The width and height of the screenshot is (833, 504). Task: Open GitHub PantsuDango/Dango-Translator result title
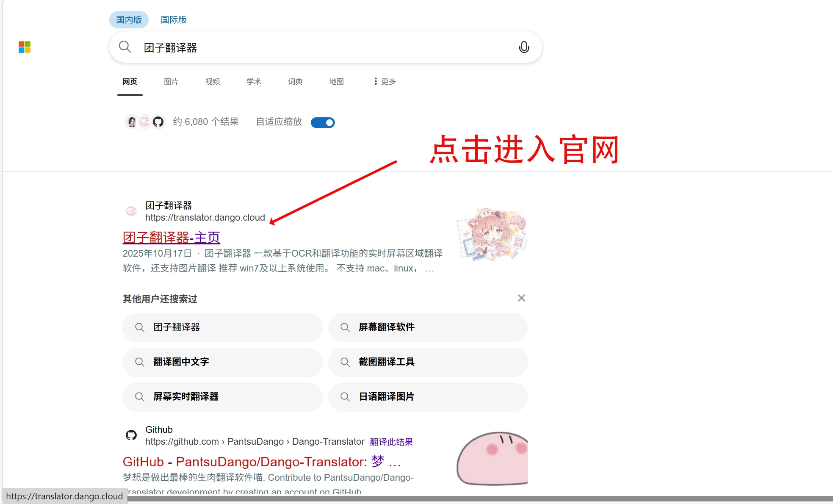click(x=262, y=462)
